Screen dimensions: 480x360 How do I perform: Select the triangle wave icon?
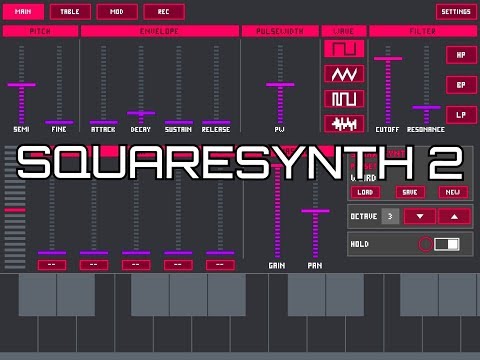tap(344, 74)
